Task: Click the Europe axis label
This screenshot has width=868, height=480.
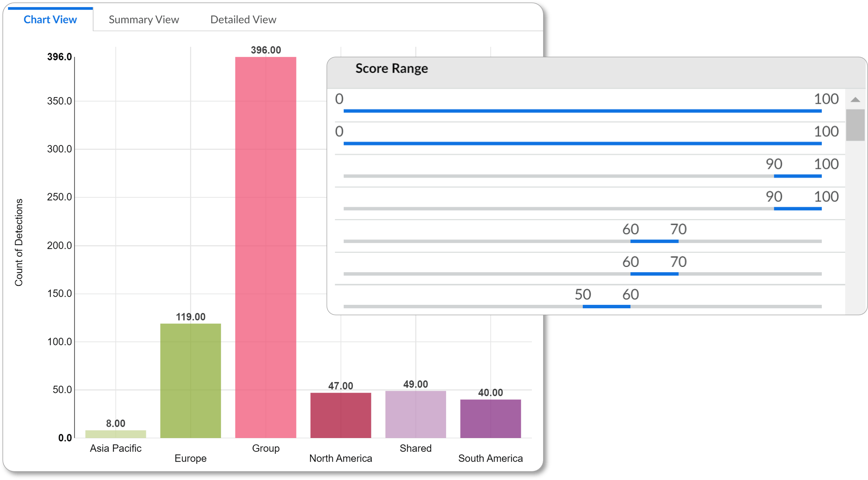Action: tap(190, 458)
